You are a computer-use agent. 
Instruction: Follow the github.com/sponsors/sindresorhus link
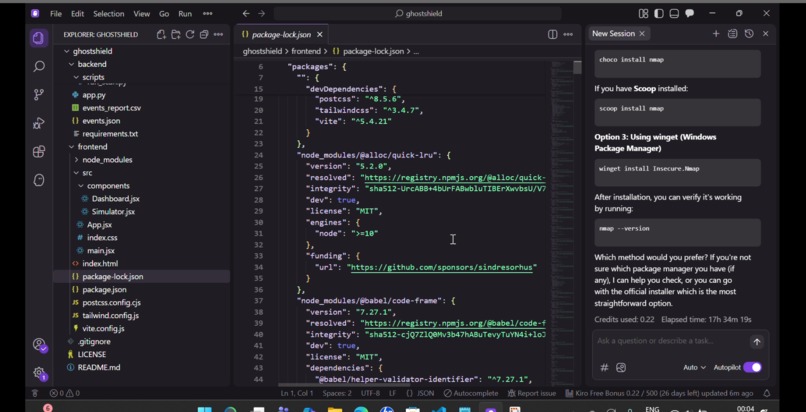[442, 267]
